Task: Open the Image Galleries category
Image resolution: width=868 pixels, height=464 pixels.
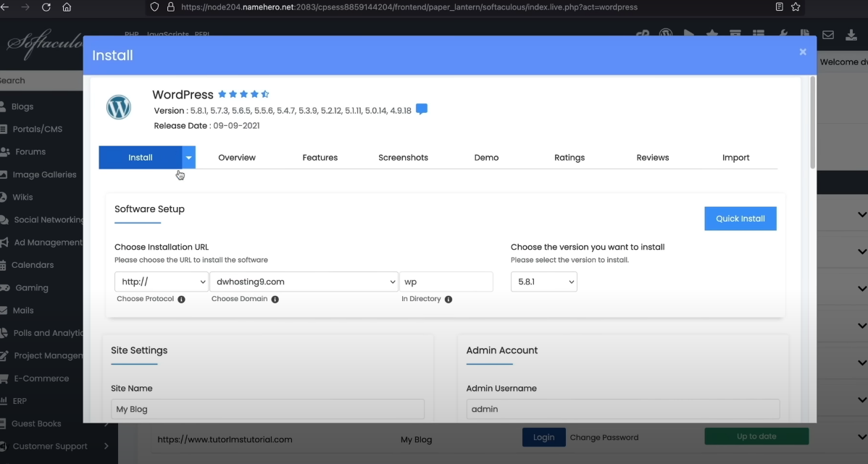Action: [x=44, y=174]
